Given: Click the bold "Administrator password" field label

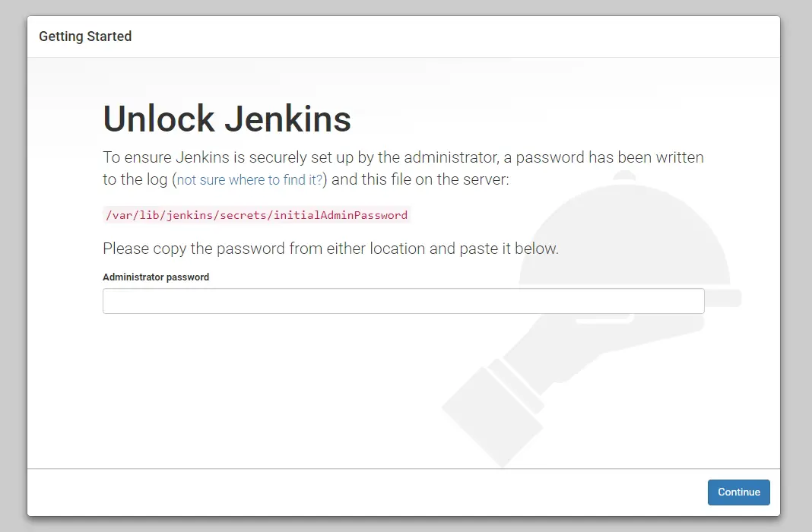Looking at the screenshot, I should pyautogui.click(x=156, y=277).
